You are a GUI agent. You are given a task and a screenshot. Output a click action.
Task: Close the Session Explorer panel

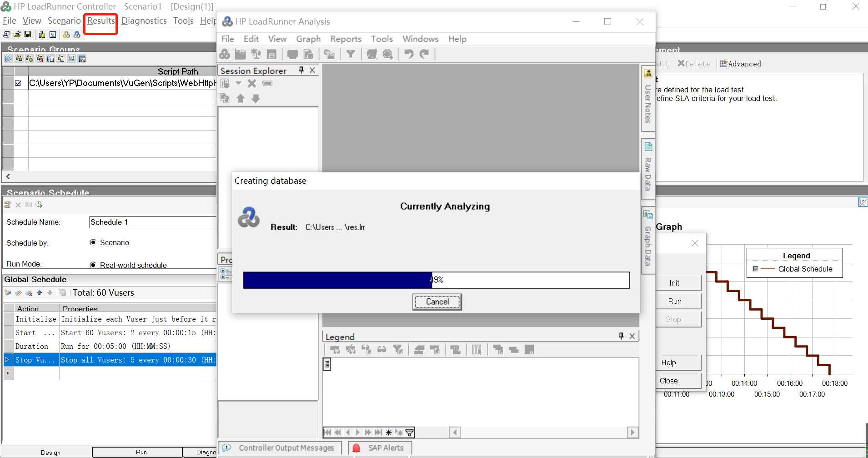point(312,70)
